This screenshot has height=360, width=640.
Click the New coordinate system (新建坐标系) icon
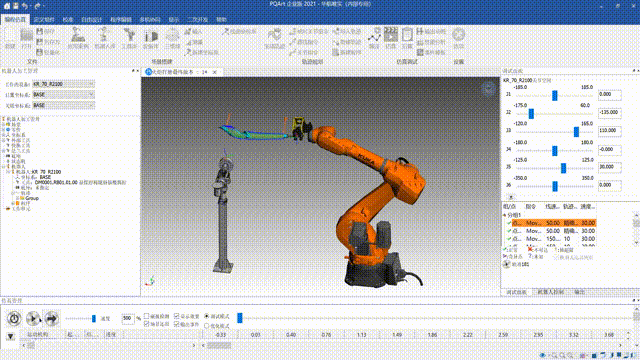pos(188,52)
